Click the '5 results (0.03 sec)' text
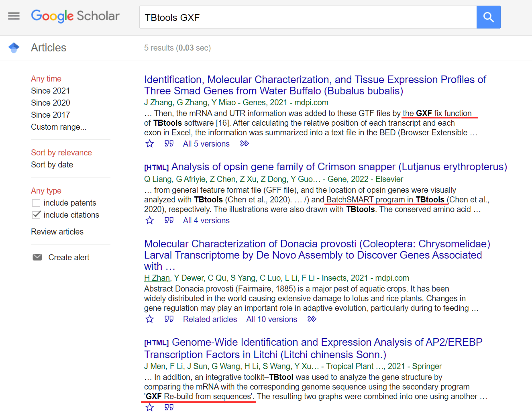This screenshot has width=532, height=416. coord(177,48)
